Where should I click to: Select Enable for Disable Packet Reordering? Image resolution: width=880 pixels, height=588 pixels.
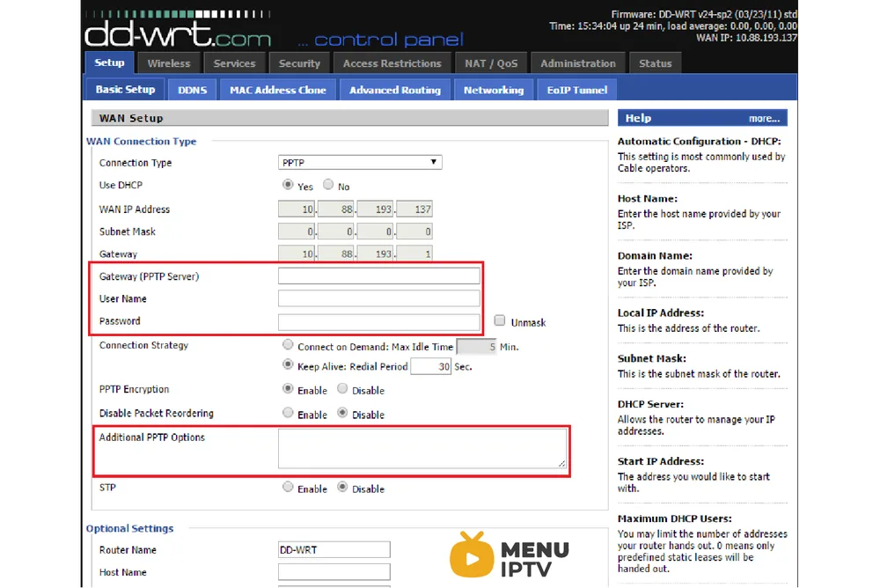288,413
